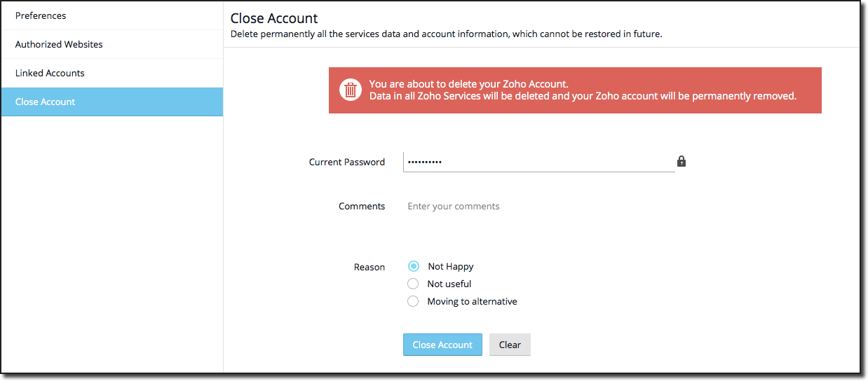Select Close Account in the sidebar

pos(46,102)
